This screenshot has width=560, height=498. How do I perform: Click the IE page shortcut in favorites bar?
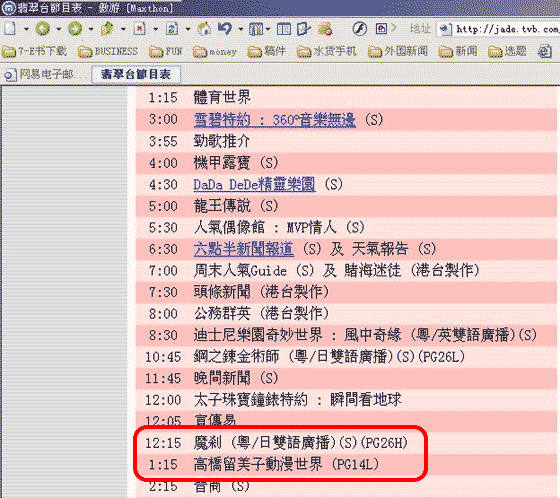pyautogui.click(x=545, y=51)
